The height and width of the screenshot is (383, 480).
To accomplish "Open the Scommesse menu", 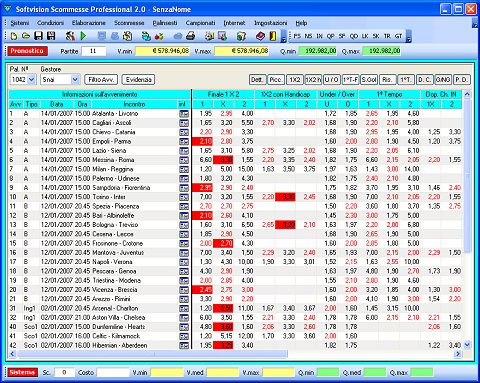I will (x=129, y=23).
